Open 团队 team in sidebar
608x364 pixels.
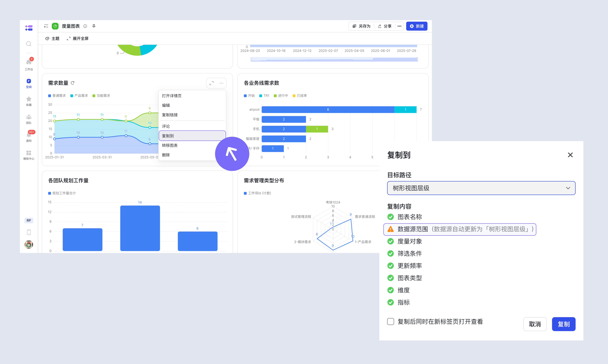(29, 119)
